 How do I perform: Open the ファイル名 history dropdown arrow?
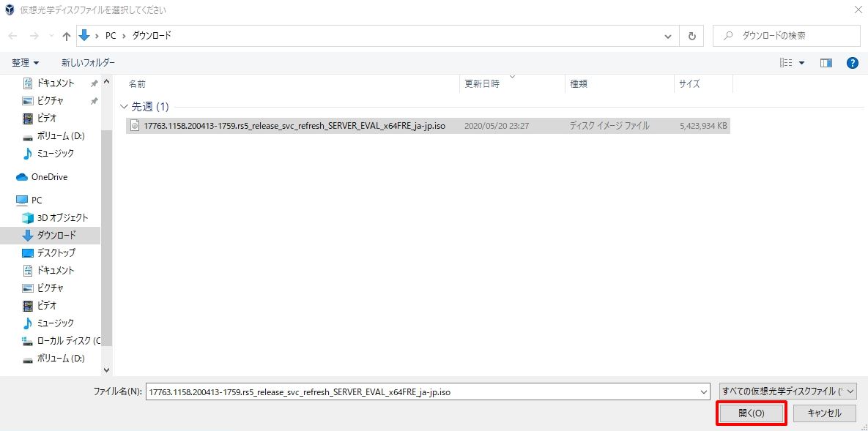pyautogui.click(x=704, y=391)
